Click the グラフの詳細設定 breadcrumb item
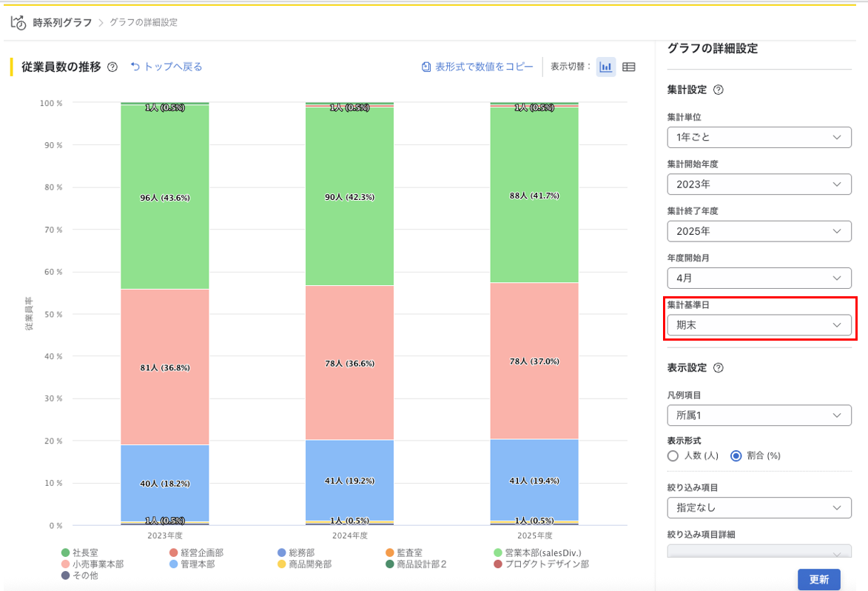 (x=144, y=22)
